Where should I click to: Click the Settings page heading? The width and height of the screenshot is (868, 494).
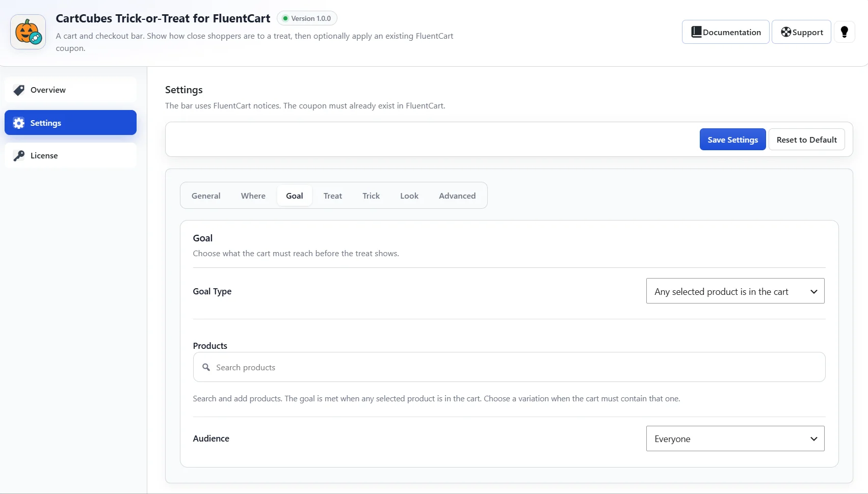184,90
